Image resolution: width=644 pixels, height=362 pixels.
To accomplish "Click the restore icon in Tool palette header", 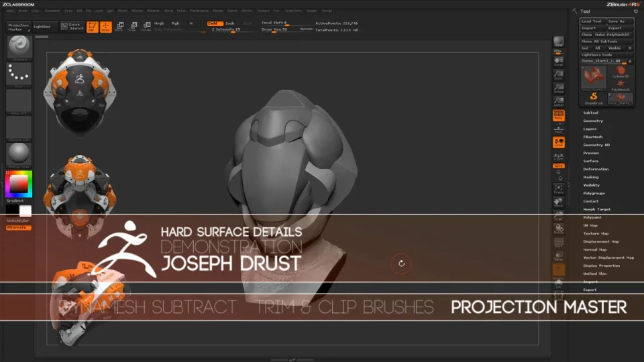I will click(636, 11).
